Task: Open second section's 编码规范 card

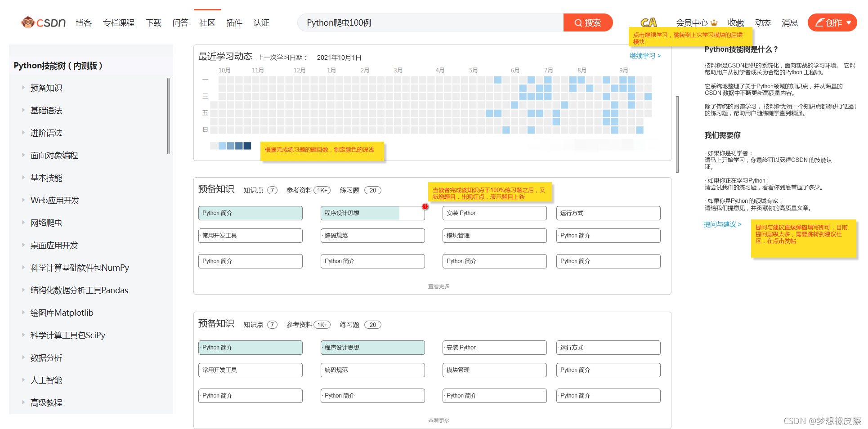Action: tap(373, 370)
